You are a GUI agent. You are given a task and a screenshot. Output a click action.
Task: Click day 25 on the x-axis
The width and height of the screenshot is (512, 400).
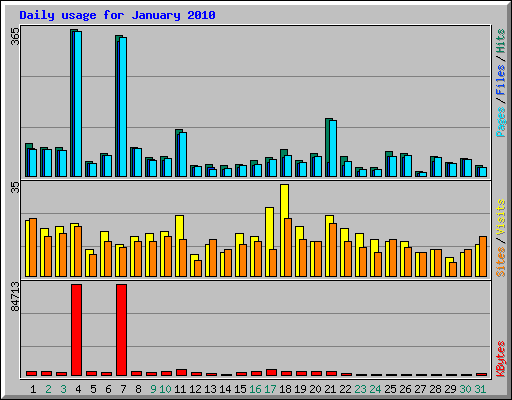[390, 389]
